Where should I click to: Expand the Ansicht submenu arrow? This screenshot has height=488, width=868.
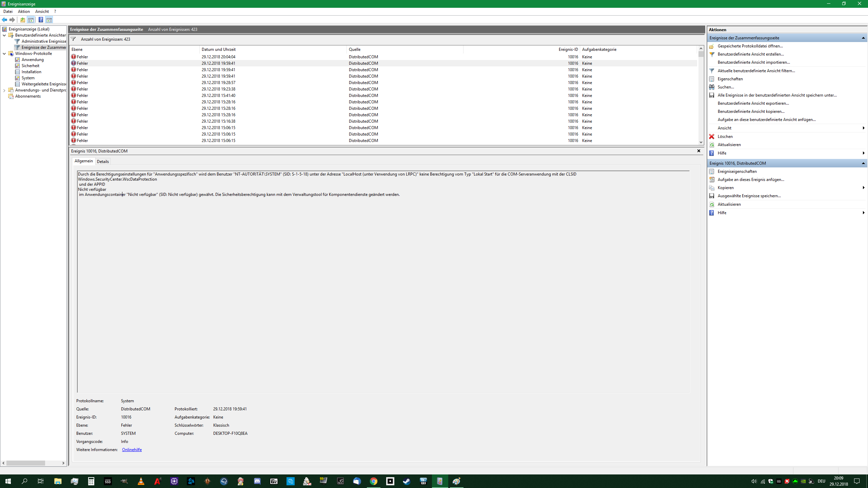tap(863, 128)
